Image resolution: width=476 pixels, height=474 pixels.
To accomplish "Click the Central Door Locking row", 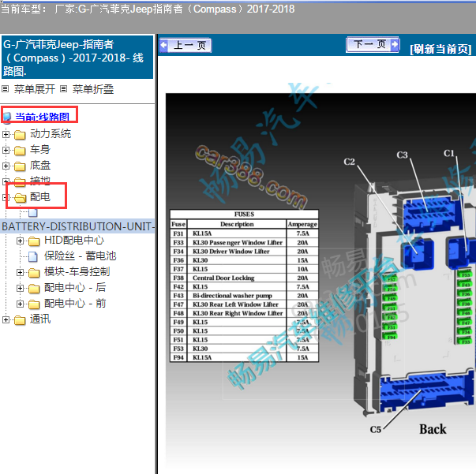I will 244,278.
